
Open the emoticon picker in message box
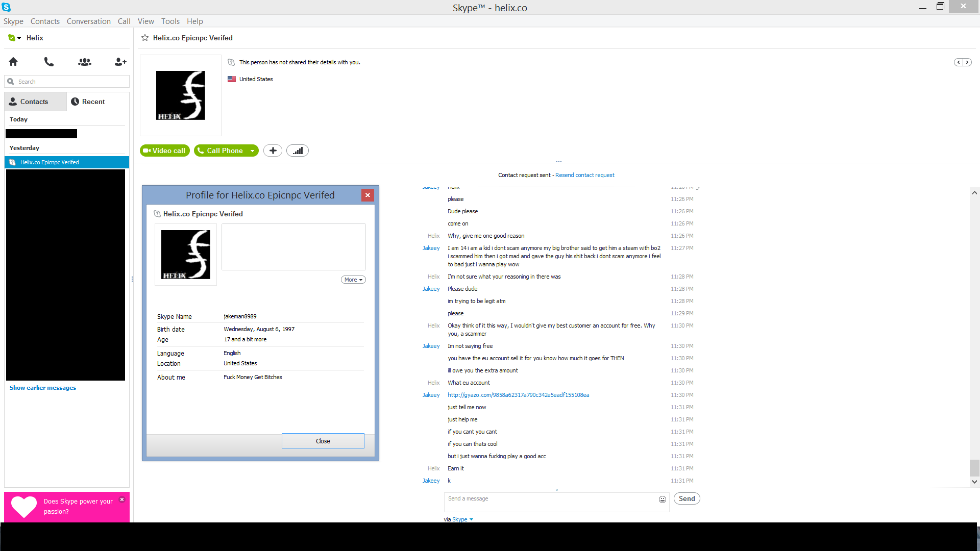pyautogui.click(x=663, y=499)
